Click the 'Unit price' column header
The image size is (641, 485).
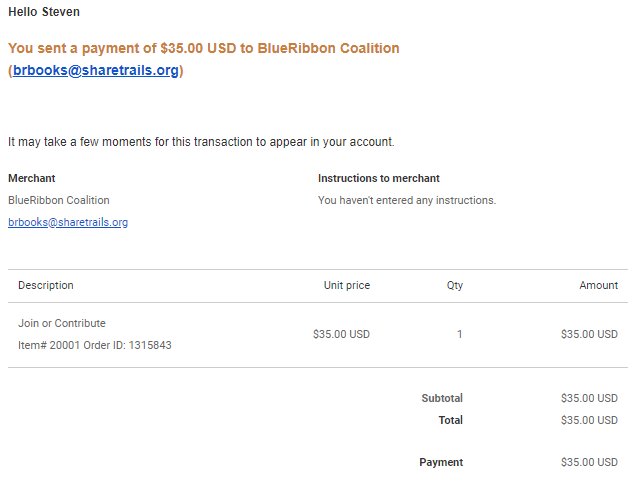[347, 285]
